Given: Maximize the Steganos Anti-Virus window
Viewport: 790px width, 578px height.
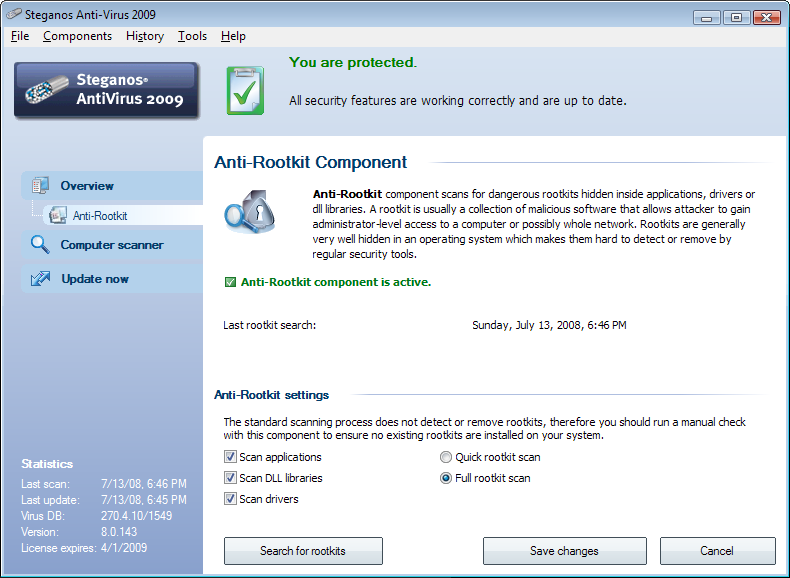Looking at the screenshot, I should pyautogui.click(x=736, y=18).
